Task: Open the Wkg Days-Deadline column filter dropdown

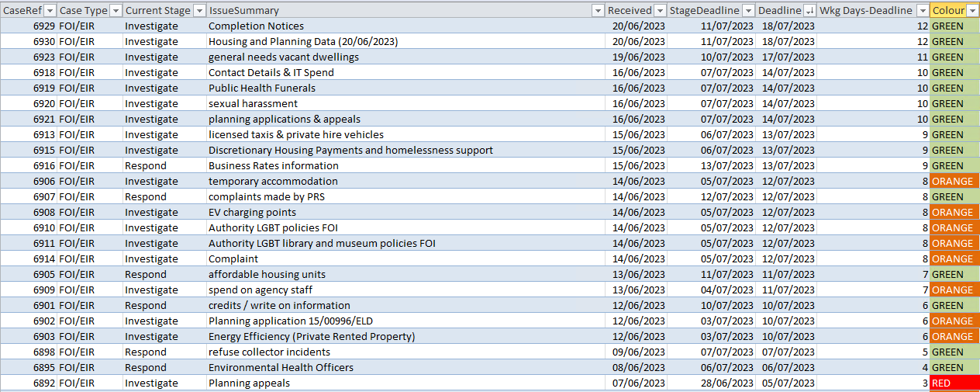Action: pos(923,10)
